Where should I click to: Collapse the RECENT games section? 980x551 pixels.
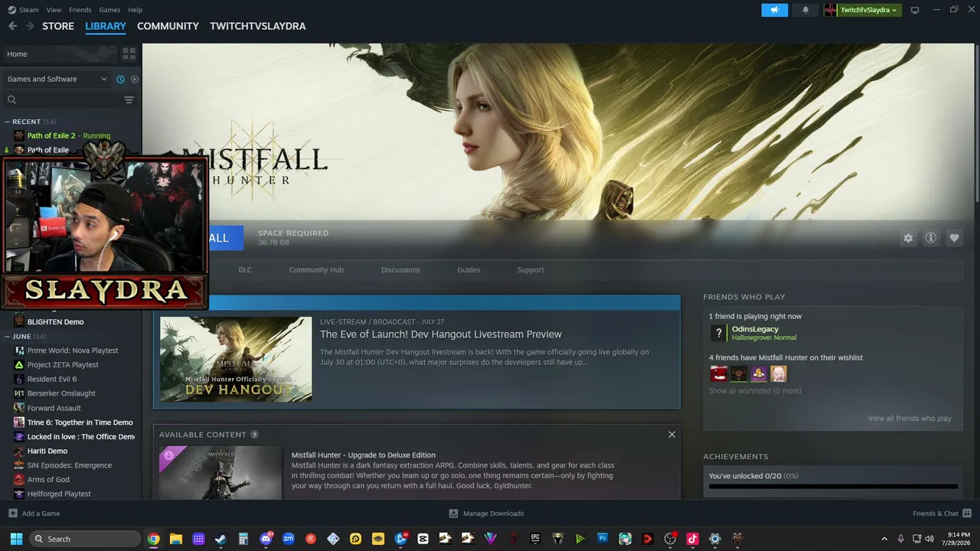coord(7,122)
